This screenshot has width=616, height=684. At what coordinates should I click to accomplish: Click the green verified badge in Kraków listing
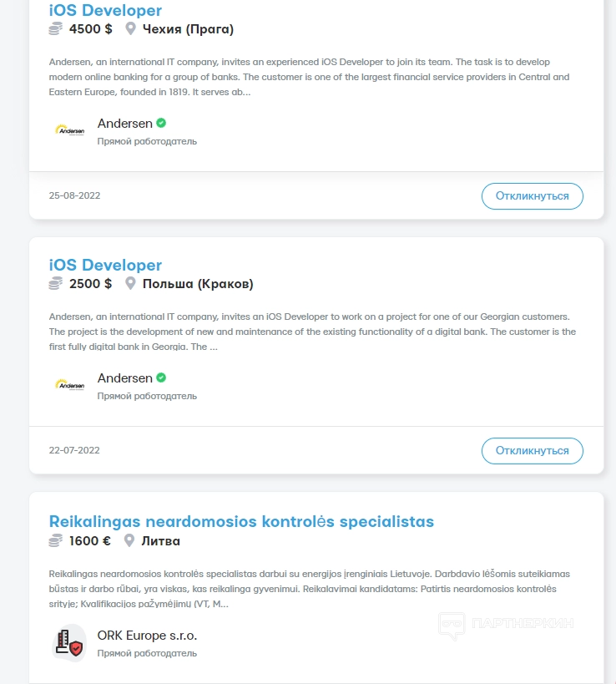coord(161,377)
